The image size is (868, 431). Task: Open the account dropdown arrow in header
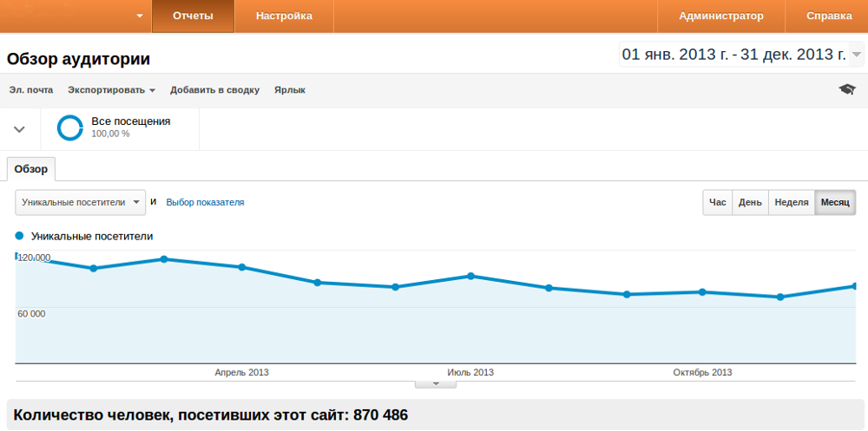coord(141,16)
